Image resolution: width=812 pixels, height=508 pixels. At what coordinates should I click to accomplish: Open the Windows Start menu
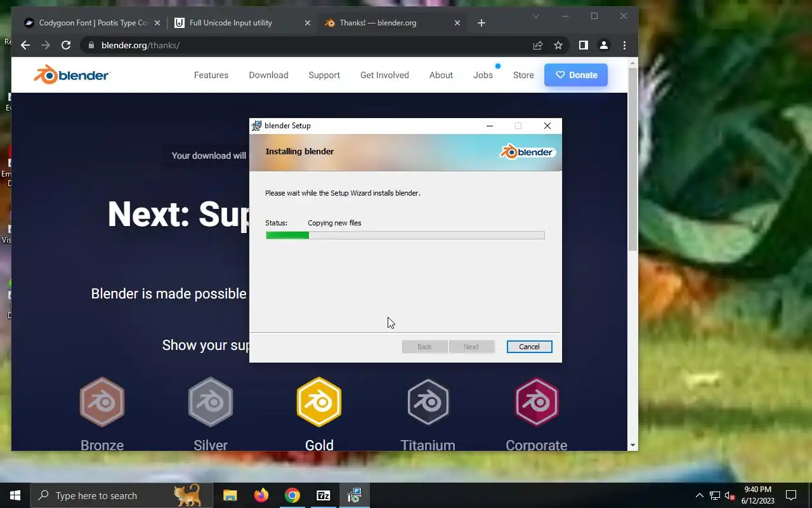click(15, 495)
